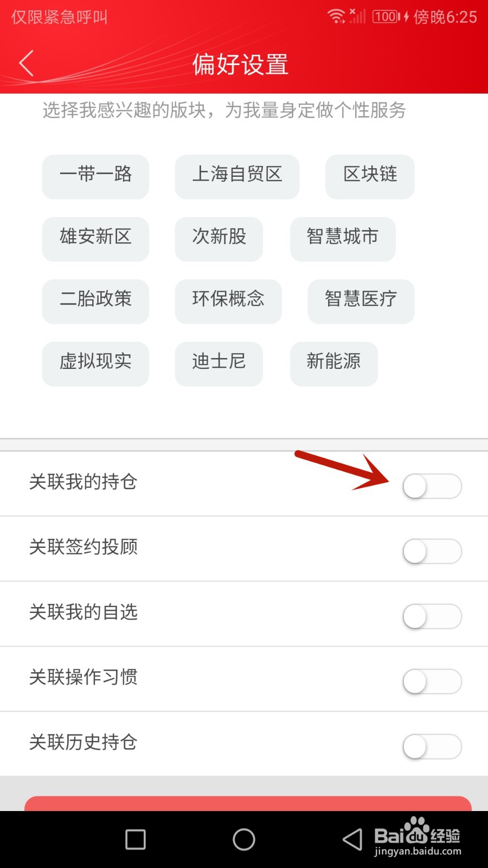Tap the Android home circle button
488x868 pixels.
click(x=244, y=839)
